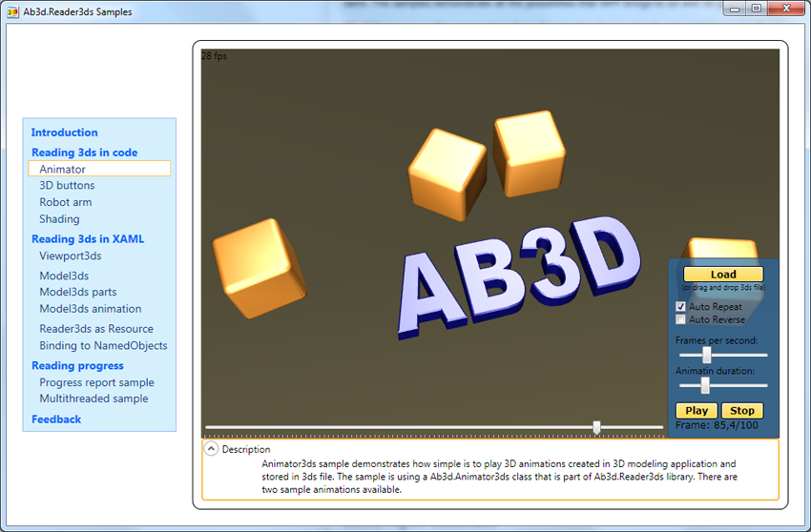Screen dimensions: 811x532
Task: Select the Shading sample
Action: [x=59, y=219]
